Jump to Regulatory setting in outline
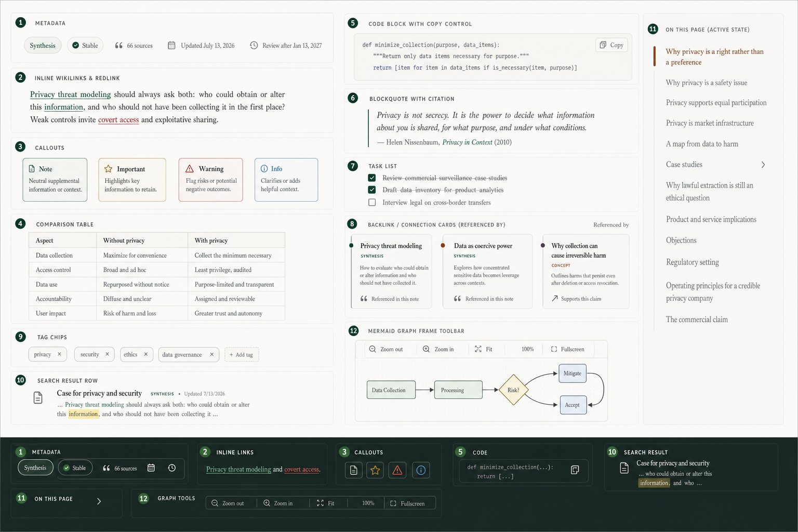Screen dimensions: 798x532 point(693,262)
